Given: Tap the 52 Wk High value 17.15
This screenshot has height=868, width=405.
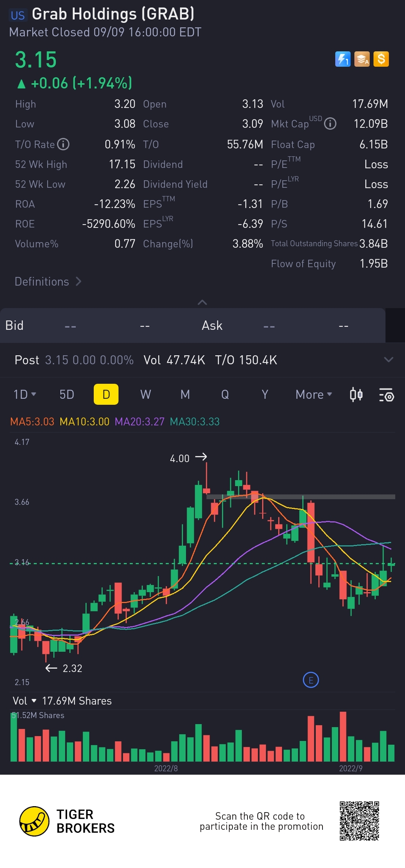Looking at the screenshot, I should (x=122, y=164).
